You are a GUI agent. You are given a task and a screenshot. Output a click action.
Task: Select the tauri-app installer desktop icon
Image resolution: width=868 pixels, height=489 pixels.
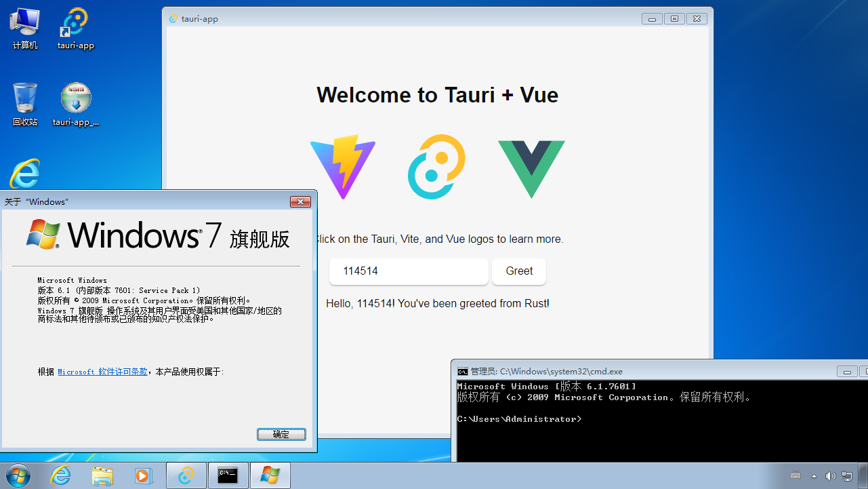(x=76, y=105)
